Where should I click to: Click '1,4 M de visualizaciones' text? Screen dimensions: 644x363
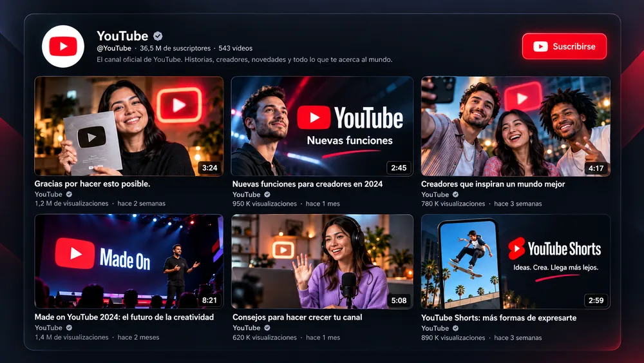pyautogui.click(x=71, y=337)
